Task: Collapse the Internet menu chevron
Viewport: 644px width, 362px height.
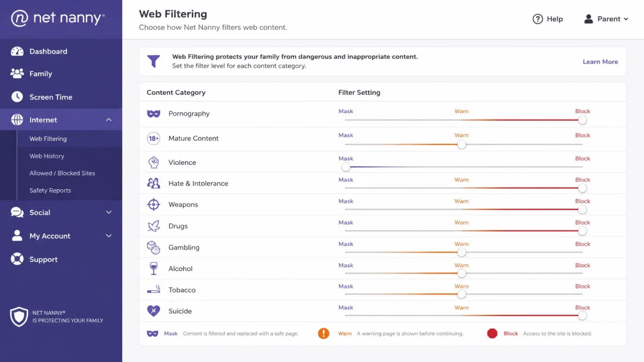Action: pyautogui.click(x=109, y=120)
